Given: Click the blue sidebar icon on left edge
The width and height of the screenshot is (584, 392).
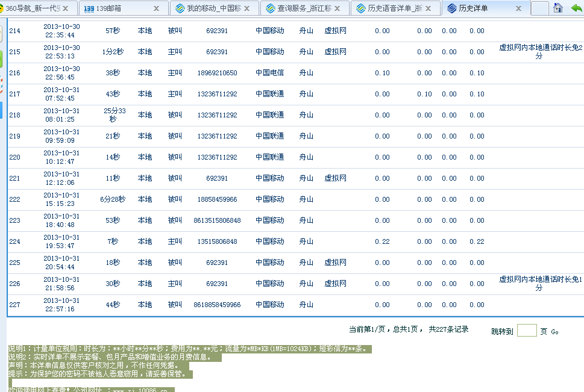Looking at the screenshot, I should (1, 110).
